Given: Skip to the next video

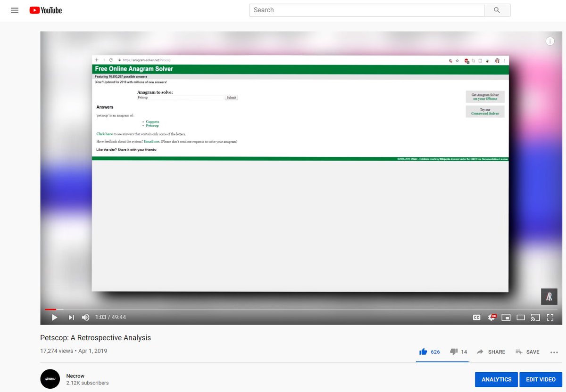Looking at the screenshot, I should (71, 317).
